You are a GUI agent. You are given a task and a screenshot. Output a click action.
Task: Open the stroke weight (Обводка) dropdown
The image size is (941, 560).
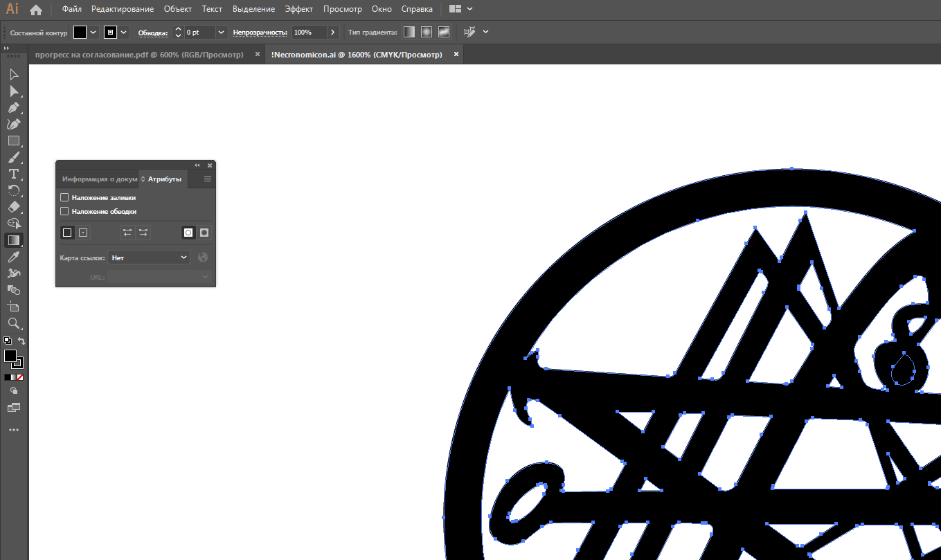[x=222, y=32]
